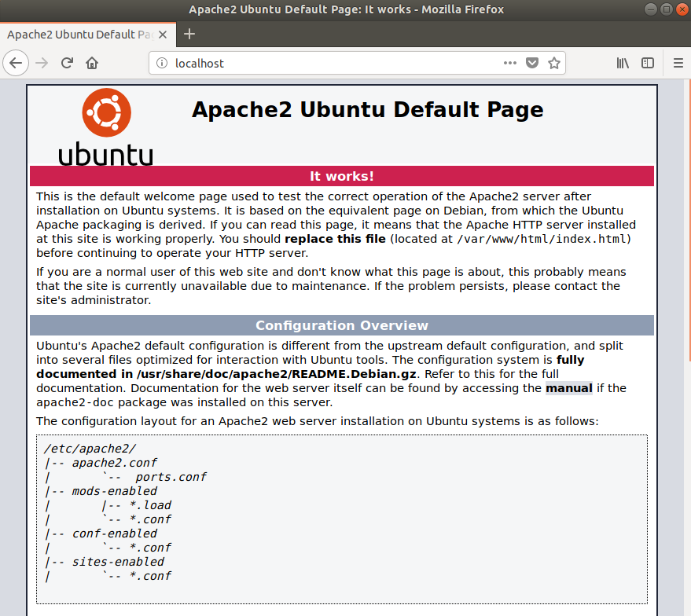
Task: Bookmark this page with the star
Action: pyautogui.click(x=554, y=63)
